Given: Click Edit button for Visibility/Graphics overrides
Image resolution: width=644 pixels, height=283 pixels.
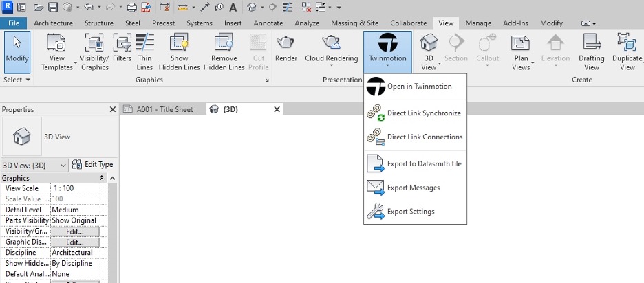Looking at the screenshot, I should pos(74,231).
